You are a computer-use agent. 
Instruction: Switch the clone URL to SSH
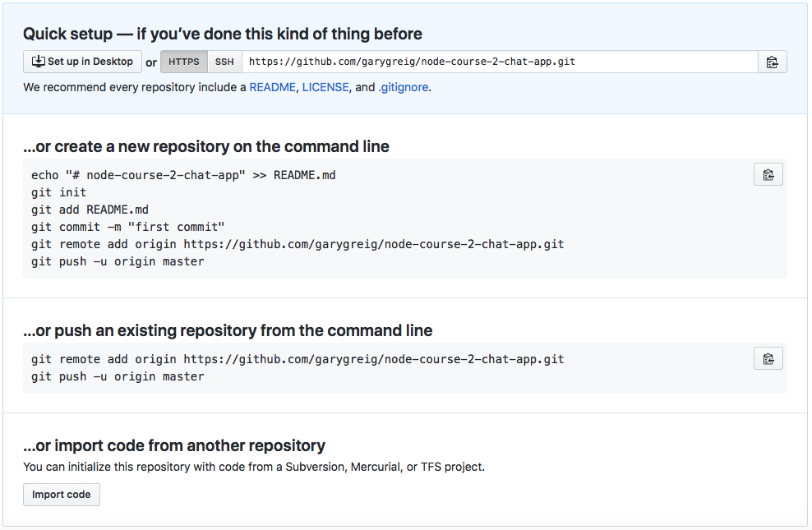224,62
